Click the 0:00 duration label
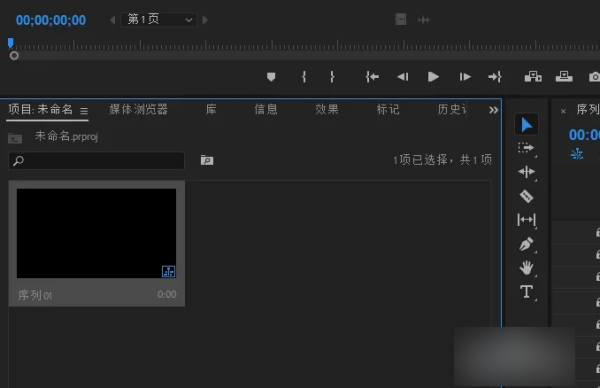 (167, 295)
